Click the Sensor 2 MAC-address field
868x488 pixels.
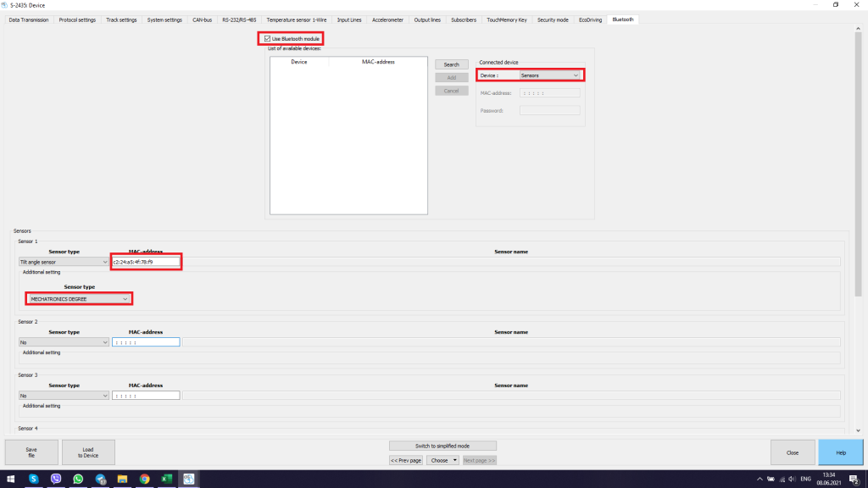click(x=146, y=342)
